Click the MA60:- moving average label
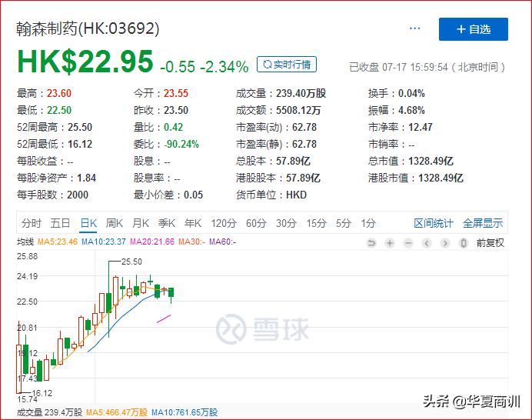 point(223,242)
